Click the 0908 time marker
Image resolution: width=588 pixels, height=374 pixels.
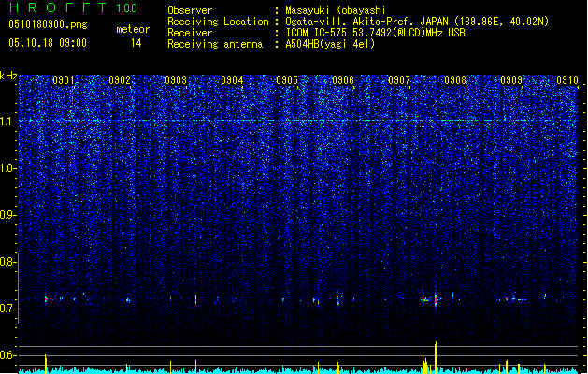tap(455, 80)
